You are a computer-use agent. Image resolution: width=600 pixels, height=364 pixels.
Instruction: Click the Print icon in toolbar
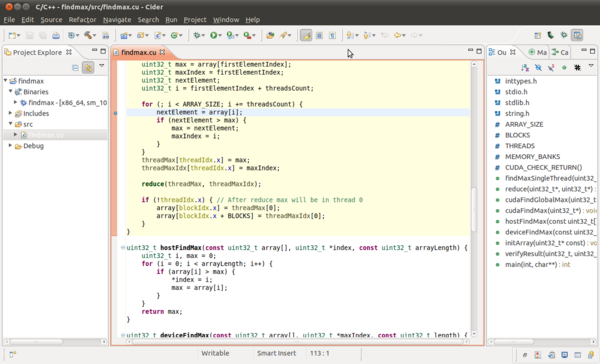point(56,35)
